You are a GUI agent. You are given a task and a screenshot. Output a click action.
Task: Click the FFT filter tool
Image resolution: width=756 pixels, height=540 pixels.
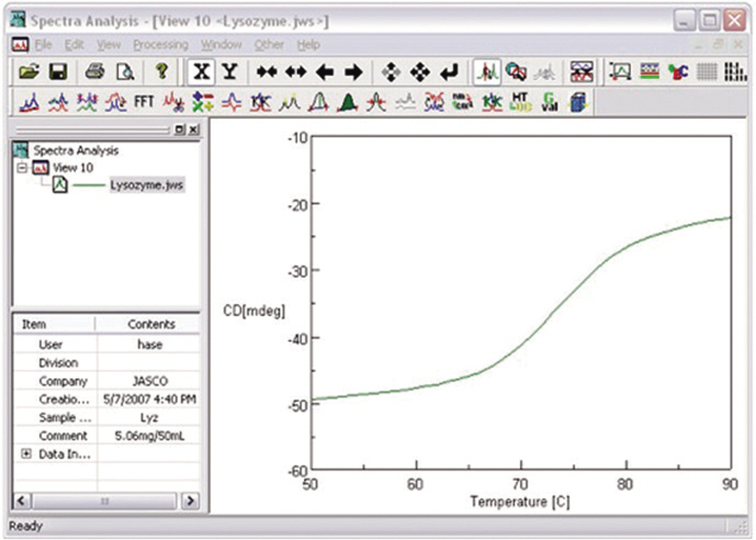[x=143, y=103]
